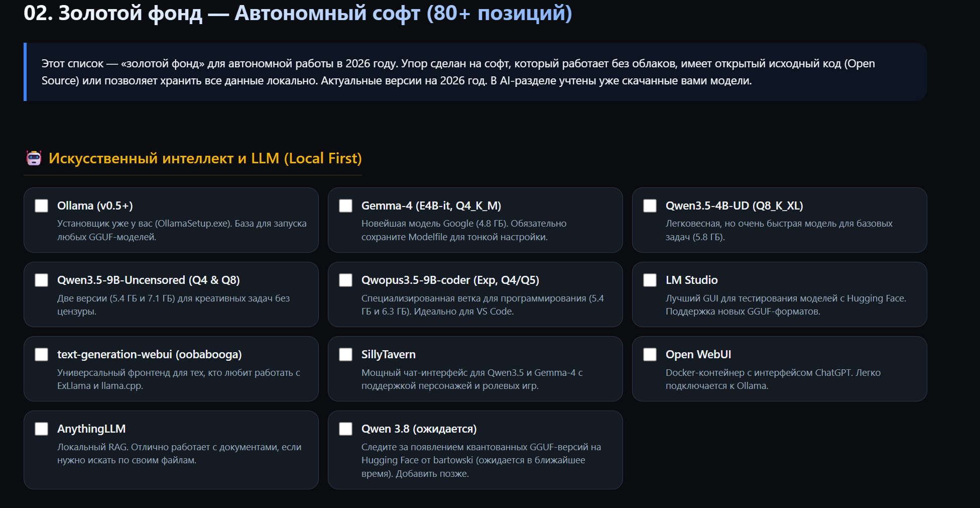Click the Ollama (v0.5+) title text
The image size is (980, 508).
95,206
